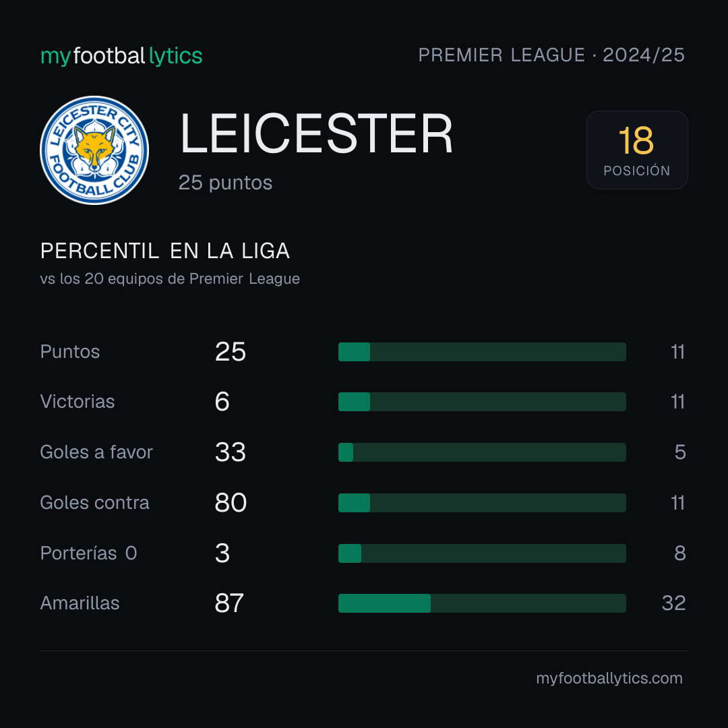Click the Puntos percentile bar
The height and width of the screenshot is (728, 728).
(482, 352)
